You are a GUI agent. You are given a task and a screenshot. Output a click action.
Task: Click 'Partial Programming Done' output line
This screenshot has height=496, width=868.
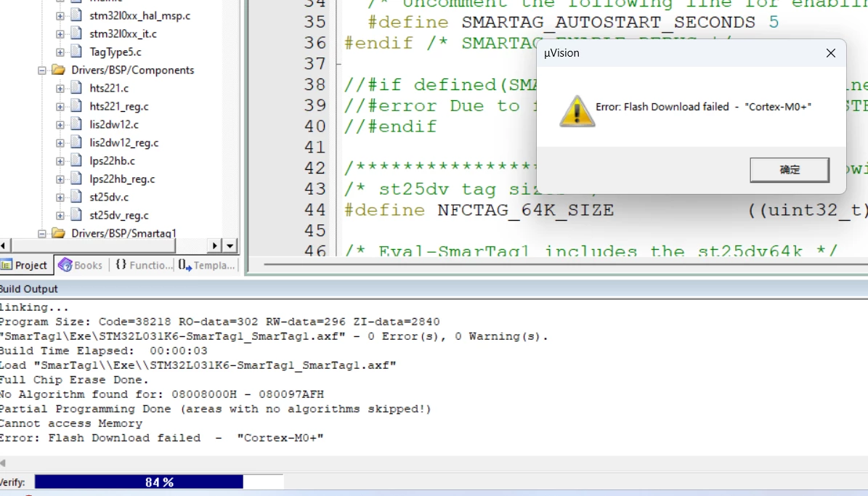pyautogui.click(x=215, y=409)
